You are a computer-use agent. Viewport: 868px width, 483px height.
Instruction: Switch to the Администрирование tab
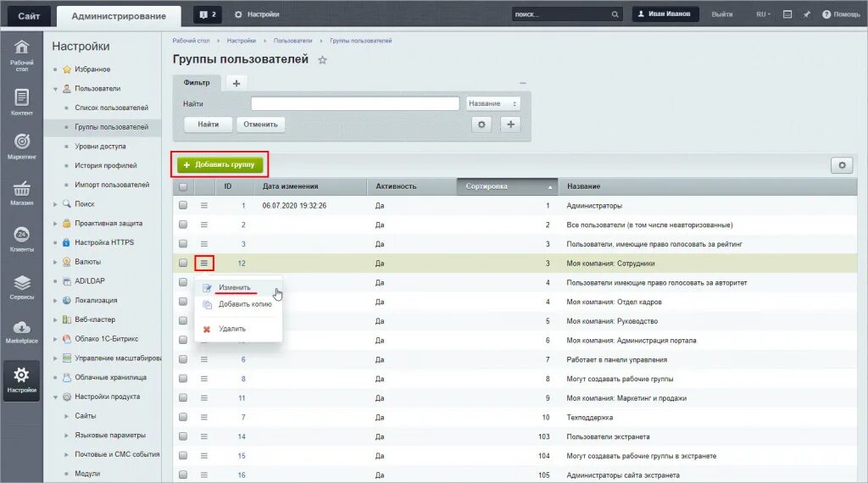click(119, 16)
